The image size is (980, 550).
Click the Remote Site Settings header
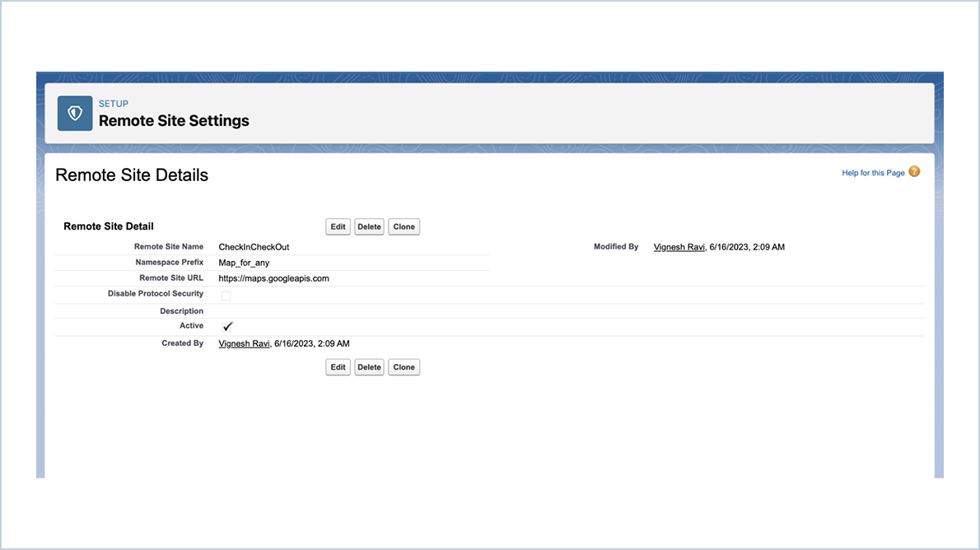174,120
